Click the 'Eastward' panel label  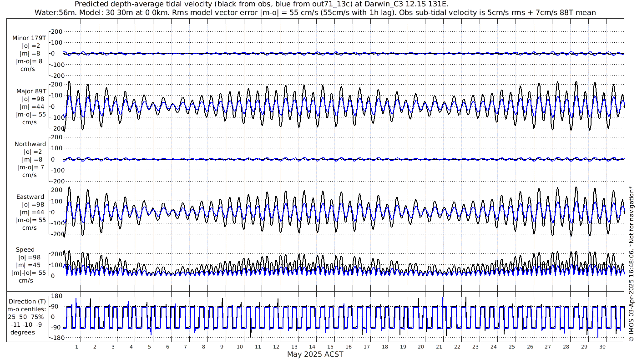[30, 197]
